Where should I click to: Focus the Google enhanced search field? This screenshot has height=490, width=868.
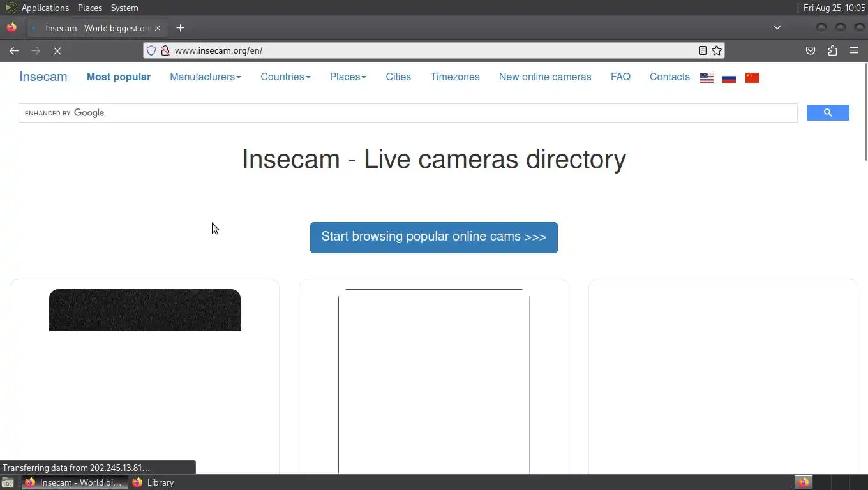[408, 113]
